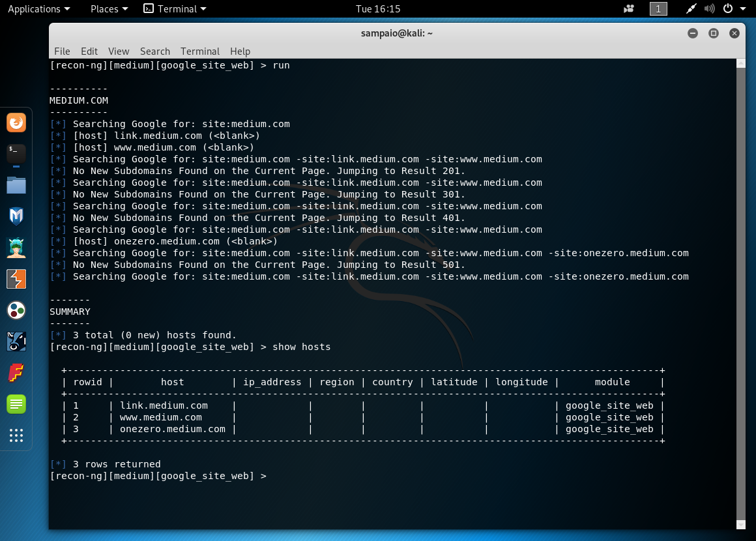
Task: Open the View menu
Action: (119, 51)
